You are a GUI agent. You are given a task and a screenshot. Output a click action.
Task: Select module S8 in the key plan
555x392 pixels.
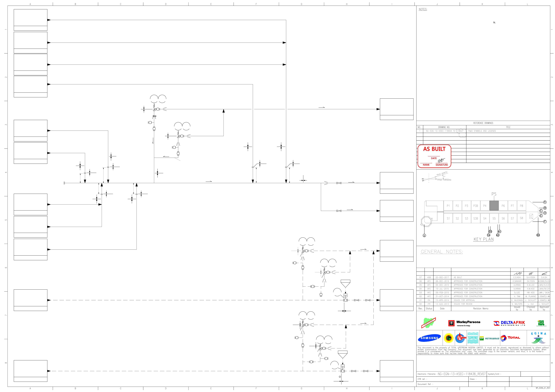(x=521, y=218)
